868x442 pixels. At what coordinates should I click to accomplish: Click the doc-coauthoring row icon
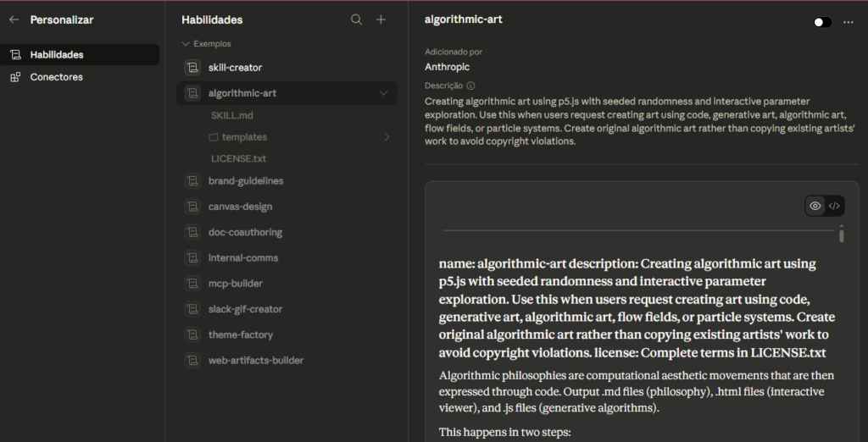click(x=192, y=232)
